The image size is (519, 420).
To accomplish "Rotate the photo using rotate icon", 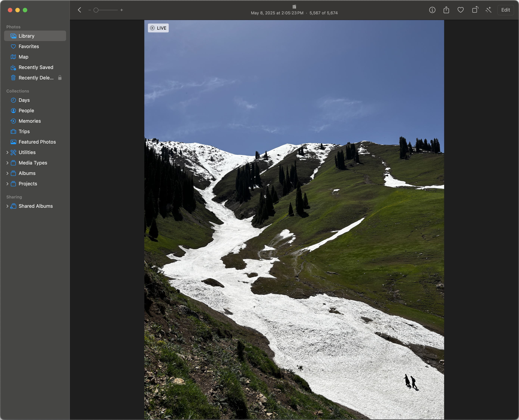I will (475, 10).
